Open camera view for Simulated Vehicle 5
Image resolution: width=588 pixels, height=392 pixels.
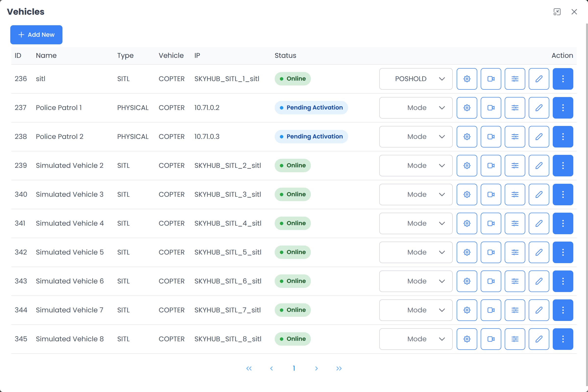click(490, 252)
